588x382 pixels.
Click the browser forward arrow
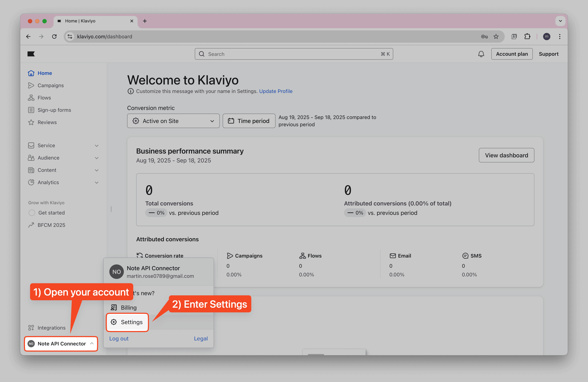coord(41,37)
